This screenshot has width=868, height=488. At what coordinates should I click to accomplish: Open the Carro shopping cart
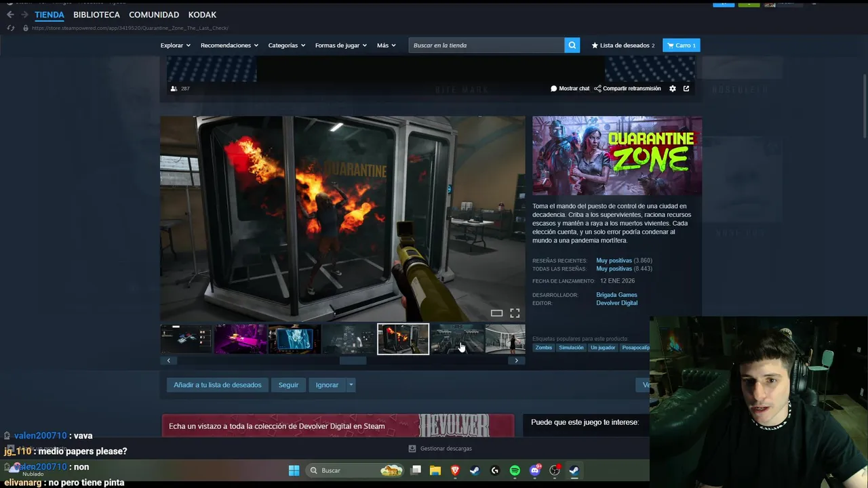tap(682, 45)
